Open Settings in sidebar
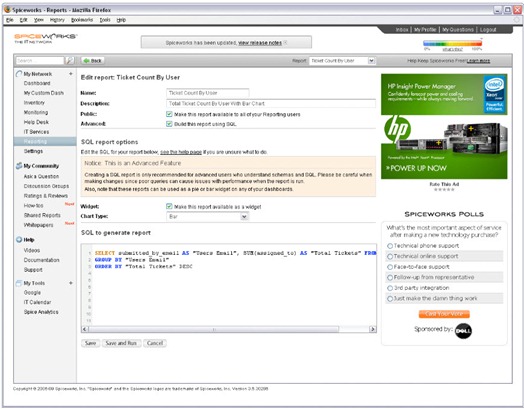The width and height of the screenshot is (524, 409). 33,151
